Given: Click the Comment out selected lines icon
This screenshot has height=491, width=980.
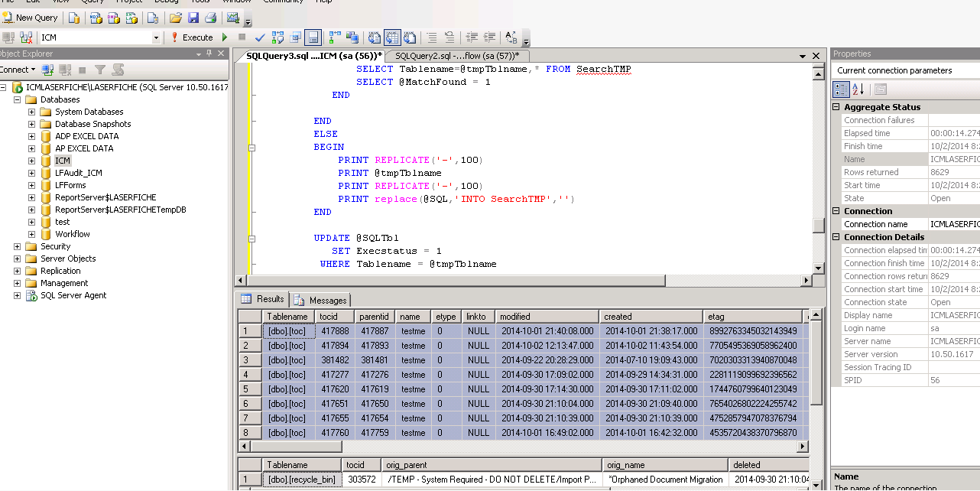Looking at the screenshot, I should [431, 37].
